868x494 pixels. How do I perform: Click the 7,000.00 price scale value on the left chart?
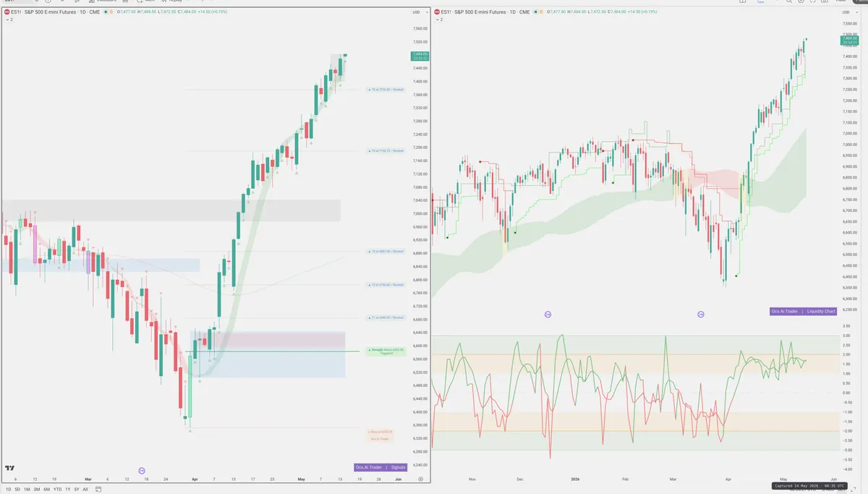(x=420, y=213)
